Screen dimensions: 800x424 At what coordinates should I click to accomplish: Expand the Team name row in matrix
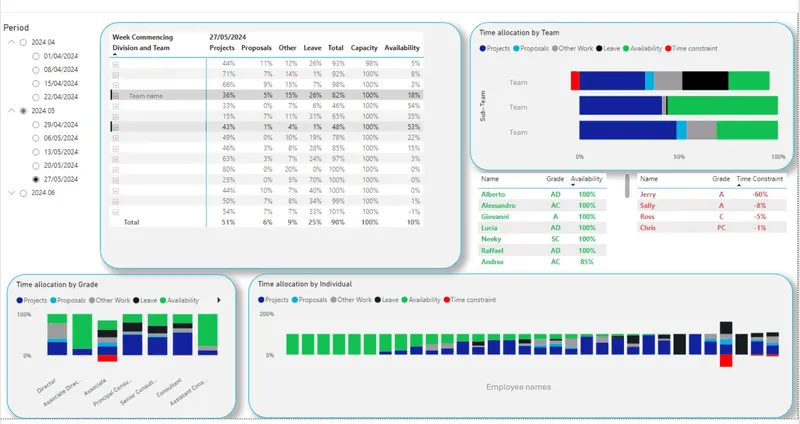coord(116,95)
